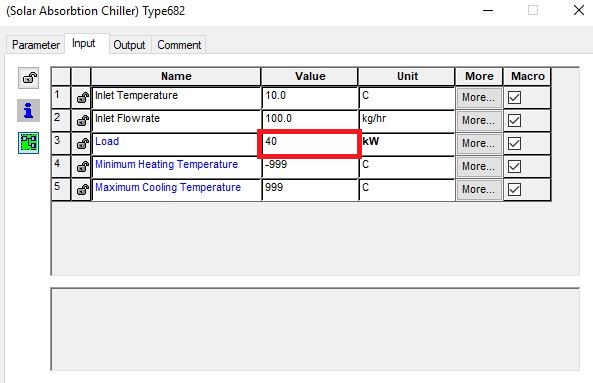Click the kW unit cell for Load

[408, 144]
